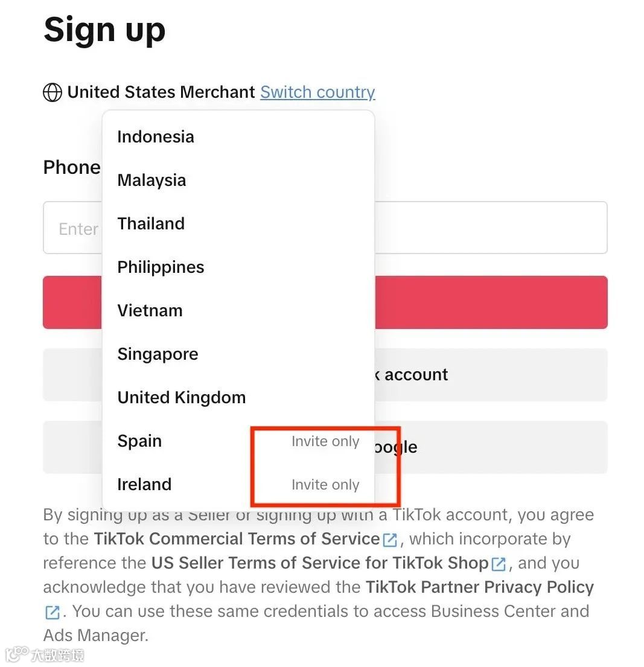Choose Thailand in the country dropdown
Screen dimensions: 644x667
pyautogui.click(x=238, y=224)
